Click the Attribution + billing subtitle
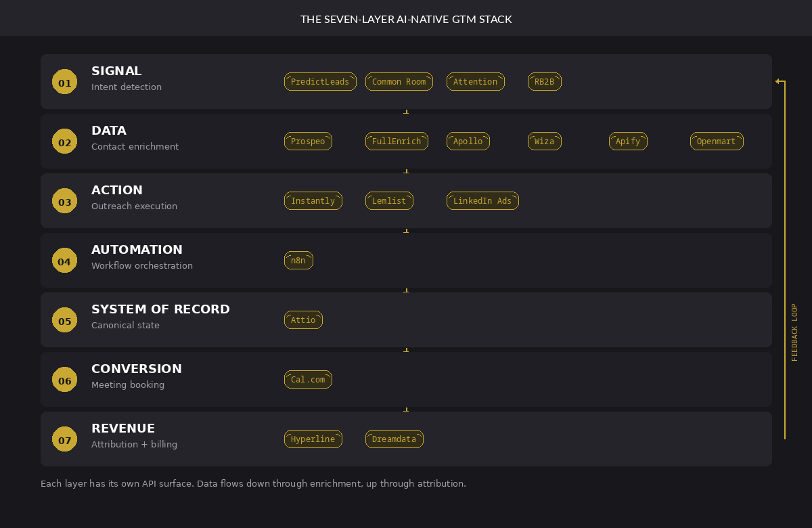 134,445
